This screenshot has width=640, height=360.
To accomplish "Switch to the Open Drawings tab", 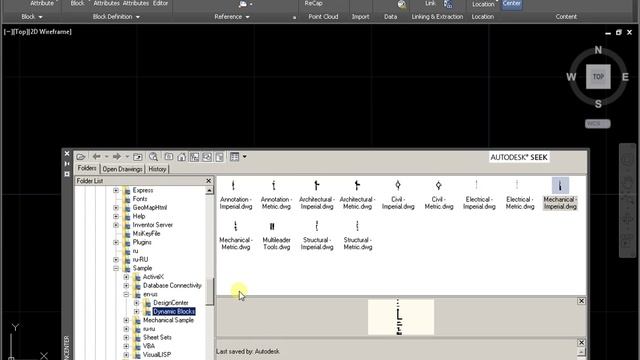I will coord(122,169).
